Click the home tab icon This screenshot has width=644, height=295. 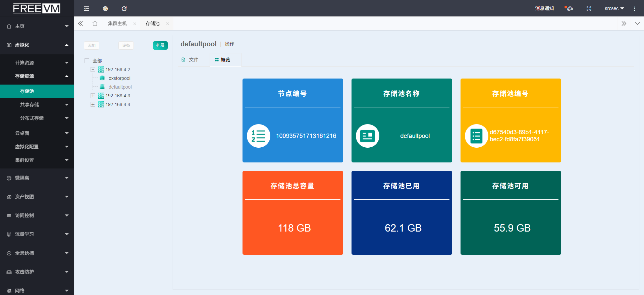click(95, 23)
